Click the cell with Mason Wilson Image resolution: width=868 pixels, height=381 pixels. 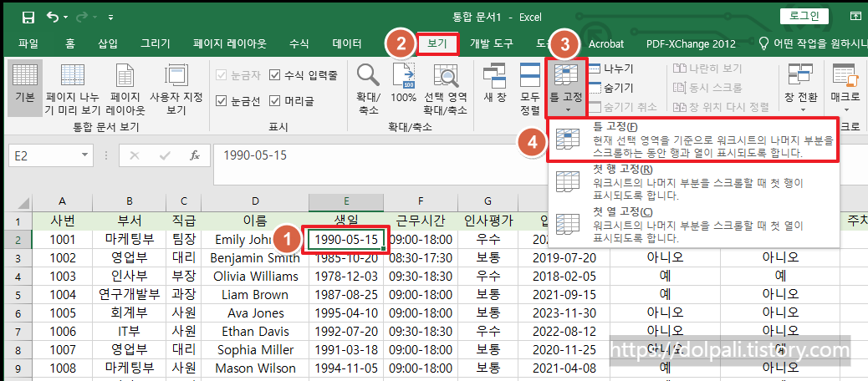pos(255,368)
